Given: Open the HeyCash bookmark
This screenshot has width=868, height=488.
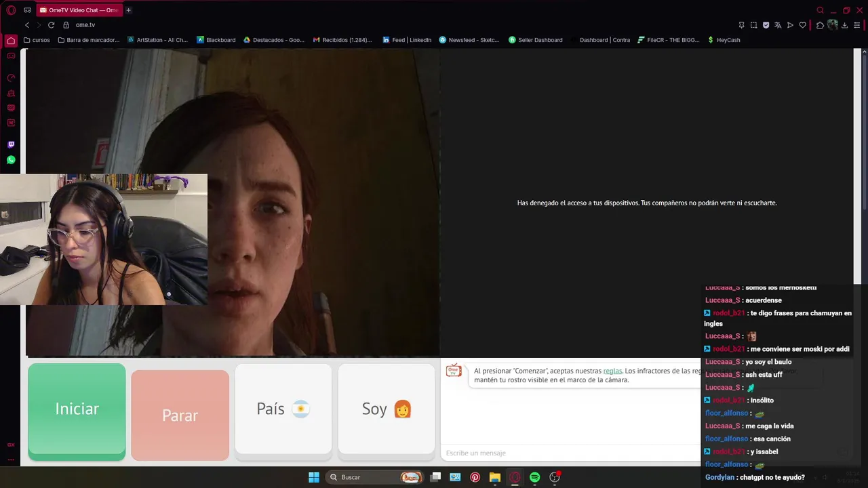Looking at the screenshot, I should coord(724,40).
